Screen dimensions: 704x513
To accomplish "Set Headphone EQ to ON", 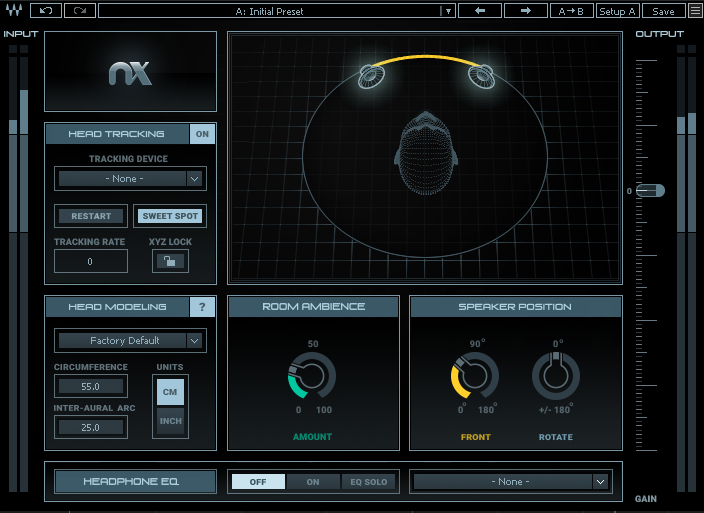I will pyautogui.click(x=313, y=482).
